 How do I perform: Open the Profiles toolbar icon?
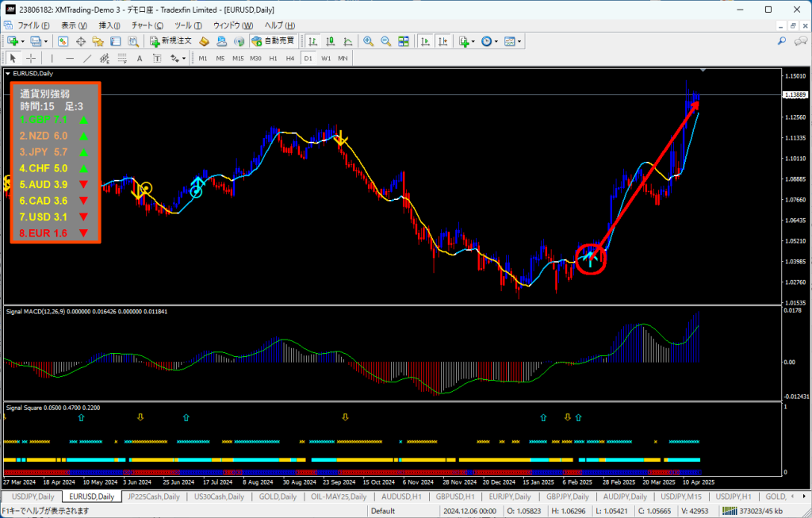tap(35, 41)
